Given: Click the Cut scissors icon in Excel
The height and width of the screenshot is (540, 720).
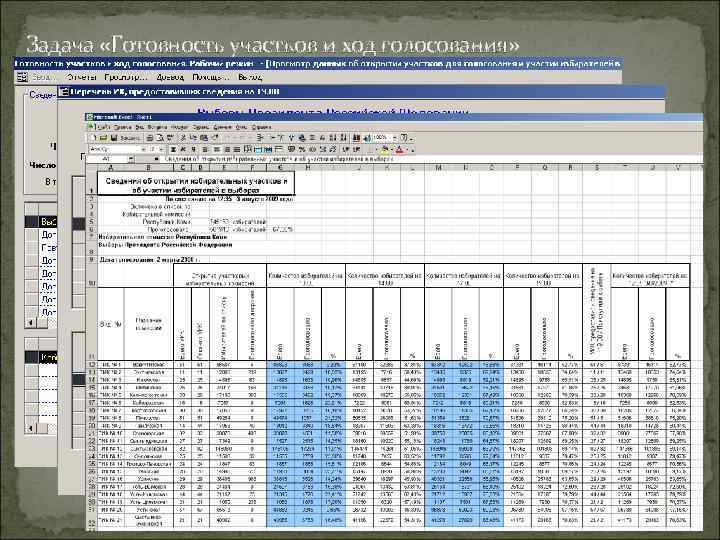Looking at the screenshot, I should click(x=183, y=138).
